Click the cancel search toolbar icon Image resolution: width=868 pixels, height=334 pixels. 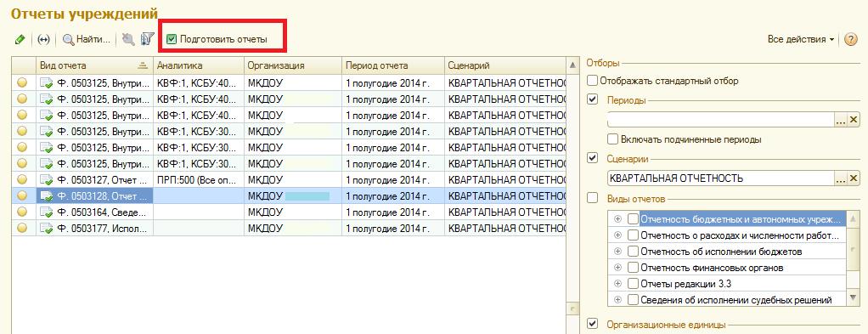pyautogui.click(x=128, y=39)
